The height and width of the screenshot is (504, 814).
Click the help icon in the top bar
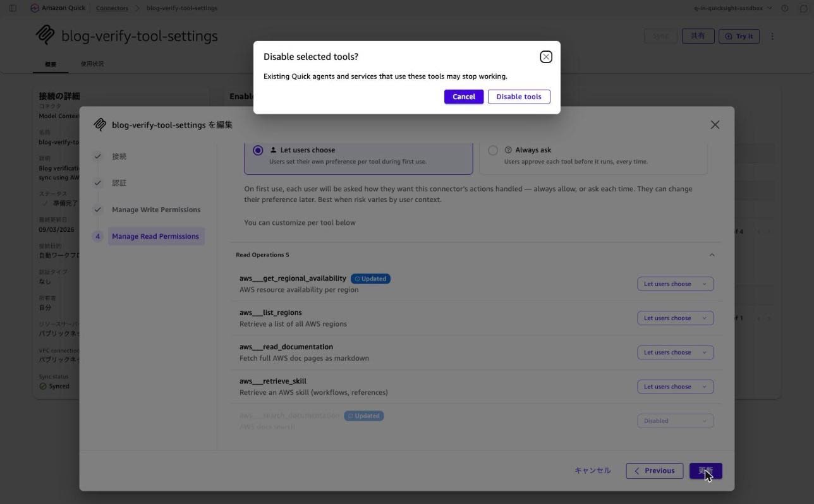[x=785, y=8]
